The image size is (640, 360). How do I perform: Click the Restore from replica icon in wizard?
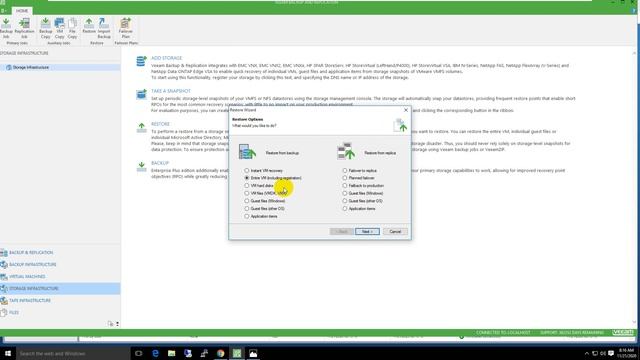[346, 151]
